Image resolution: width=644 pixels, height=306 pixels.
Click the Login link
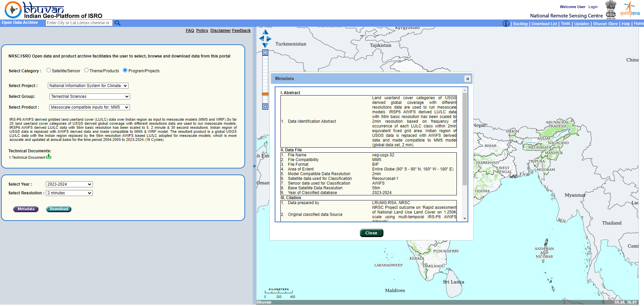(593, 7)
